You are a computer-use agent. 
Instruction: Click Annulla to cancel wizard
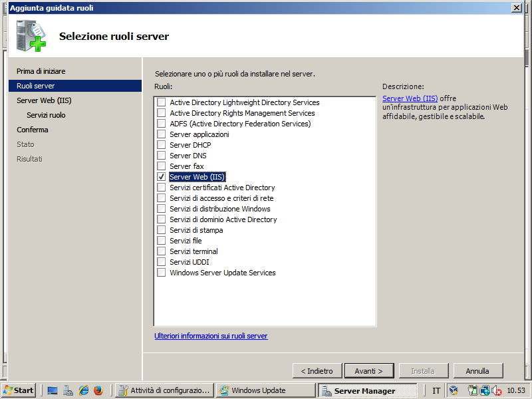(x=477, y=371)
